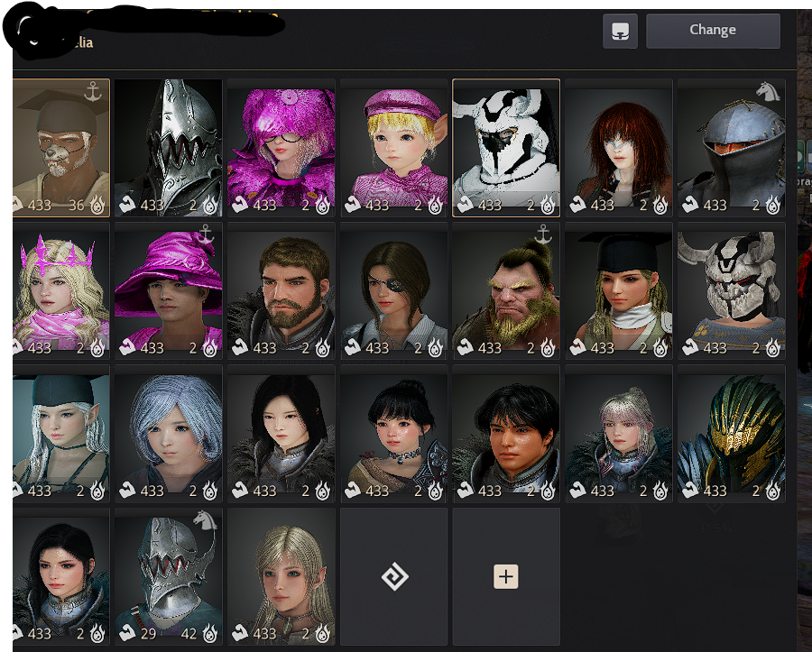
Task: Add a new character with the plus slot
Action: point(506,576)
